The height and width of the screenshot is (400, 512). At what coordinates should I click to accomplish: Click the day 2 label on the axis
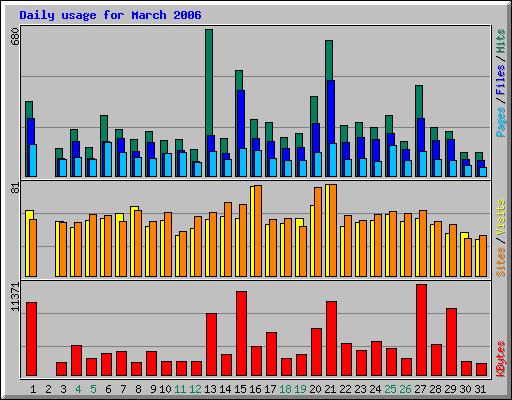click(x=48, y=389)
